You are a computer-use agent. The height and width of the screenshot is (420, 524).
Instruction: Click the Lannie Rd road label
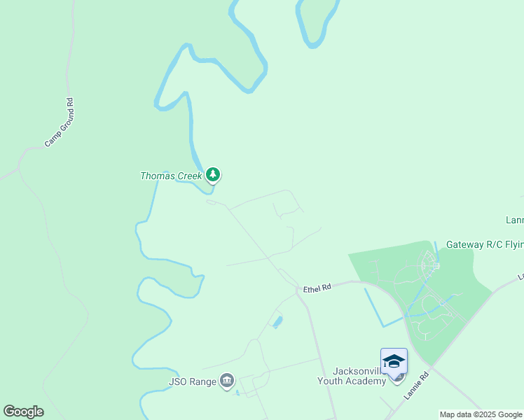tap(416, 386)
